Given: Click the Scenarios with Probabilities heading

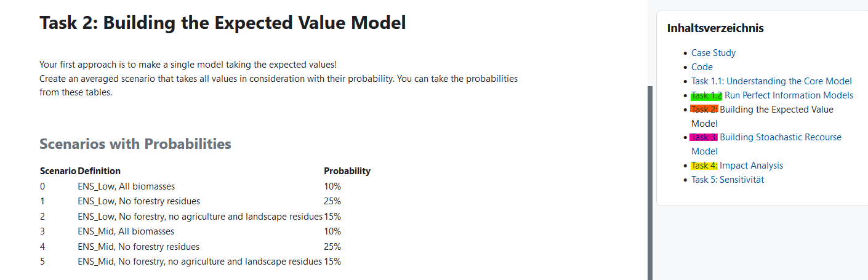Looking at the screenshot, I should [x=135, y=144].
